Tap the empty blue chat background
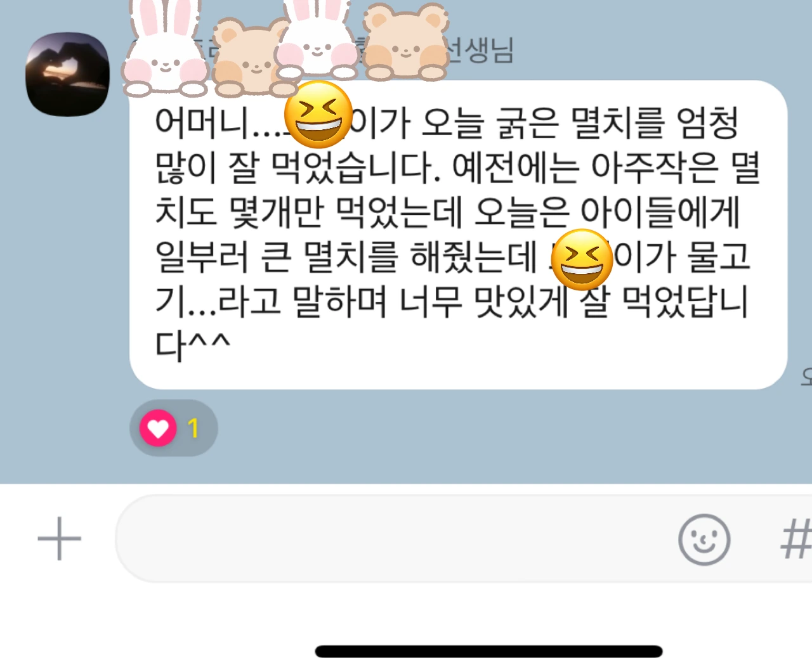 (x=507, y=437)
